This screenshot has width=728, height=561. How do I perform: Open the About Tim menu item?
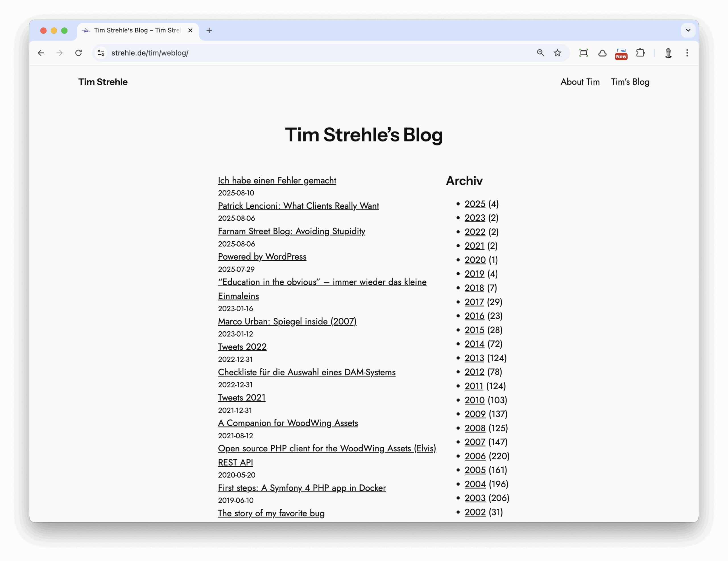[x=580, y=82]
